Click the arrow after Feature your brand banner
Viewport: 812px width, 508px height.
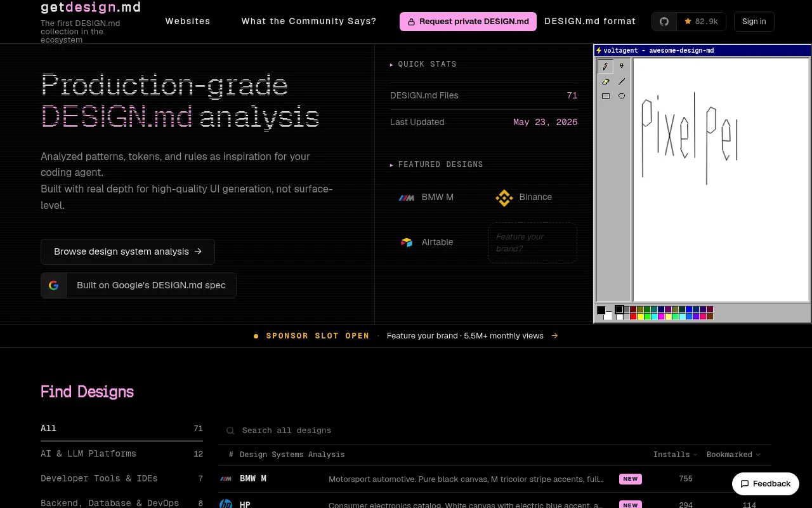(554, 336)
